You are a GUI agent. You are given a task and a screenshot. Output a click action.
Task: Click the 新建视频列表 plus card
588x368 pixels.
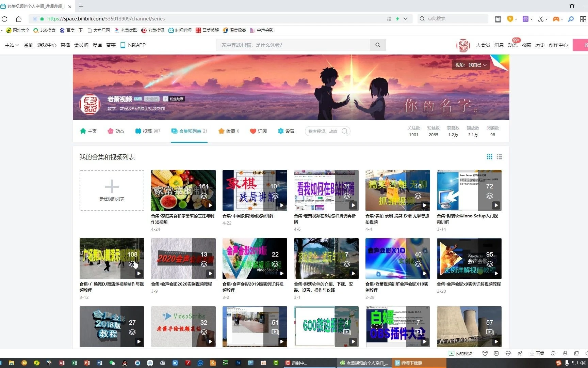pyautogui.click(x=112, y=190)
